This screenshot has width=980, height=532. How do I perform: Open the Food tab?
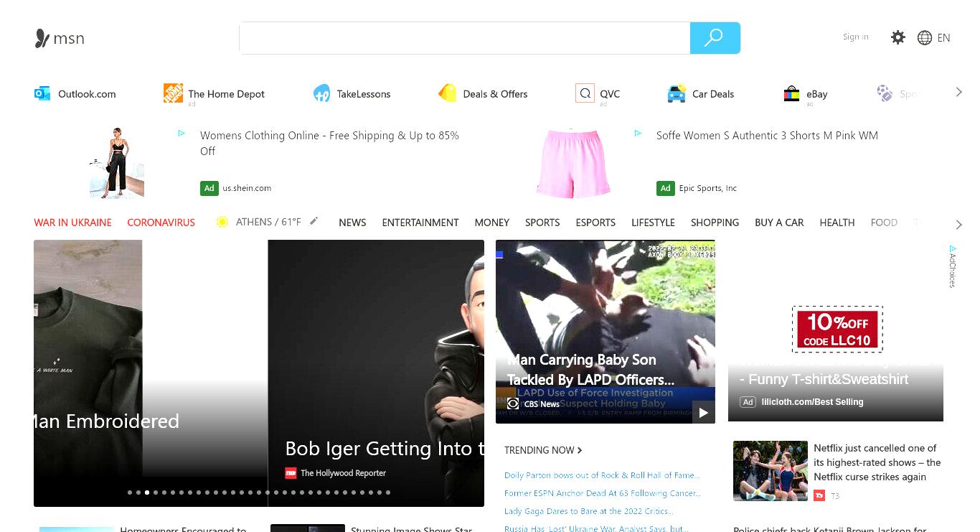pyautogui.click(x=884, y=223)
